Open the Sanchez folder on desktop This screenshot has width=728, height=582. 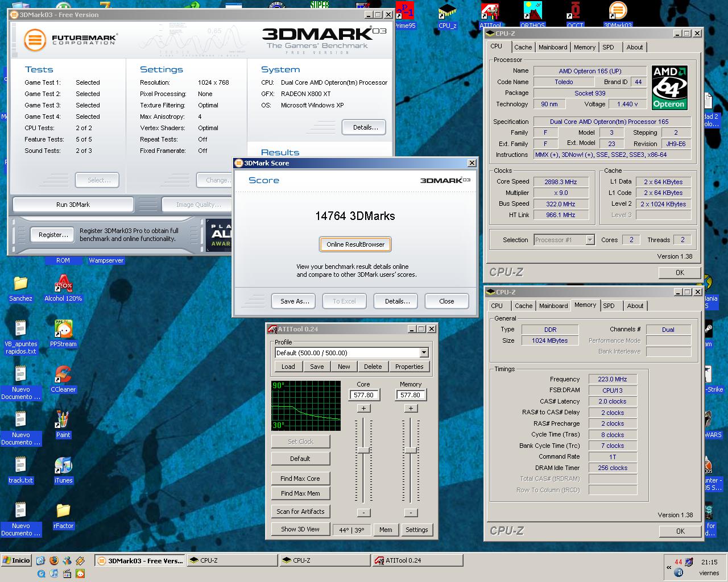(x=20, y=289)
